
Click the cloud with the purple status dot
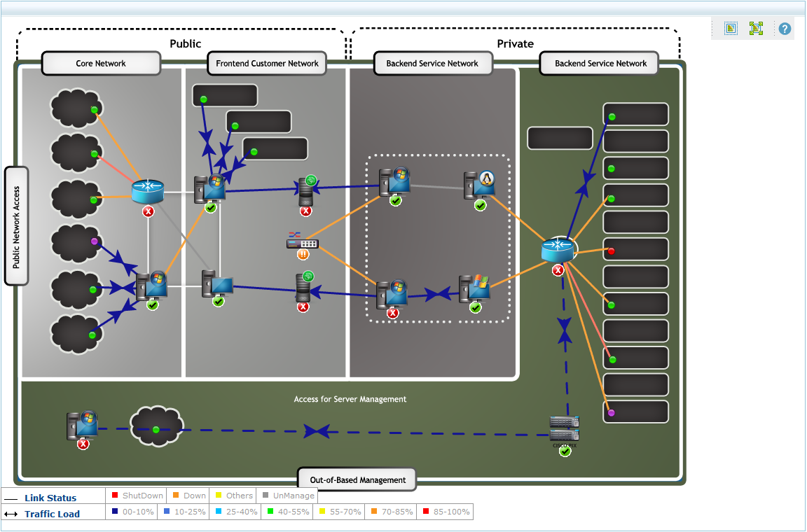[x=76, y=244]
